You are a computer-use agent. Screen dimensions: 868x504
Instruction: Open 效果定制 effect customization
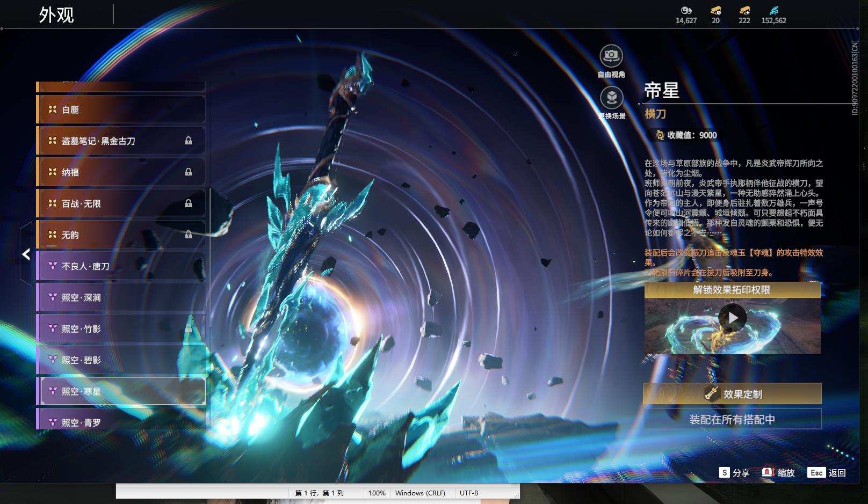tap(732, 394)
